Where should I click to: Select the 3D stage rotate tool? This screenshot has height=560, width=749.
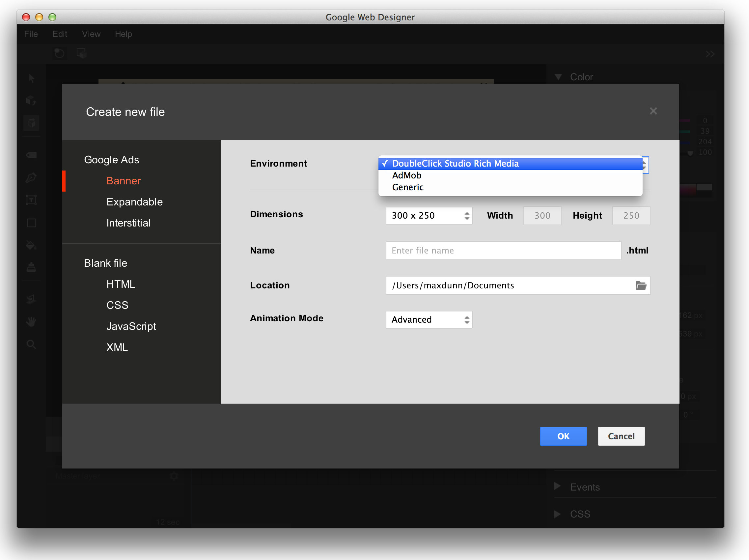point(32,299)
